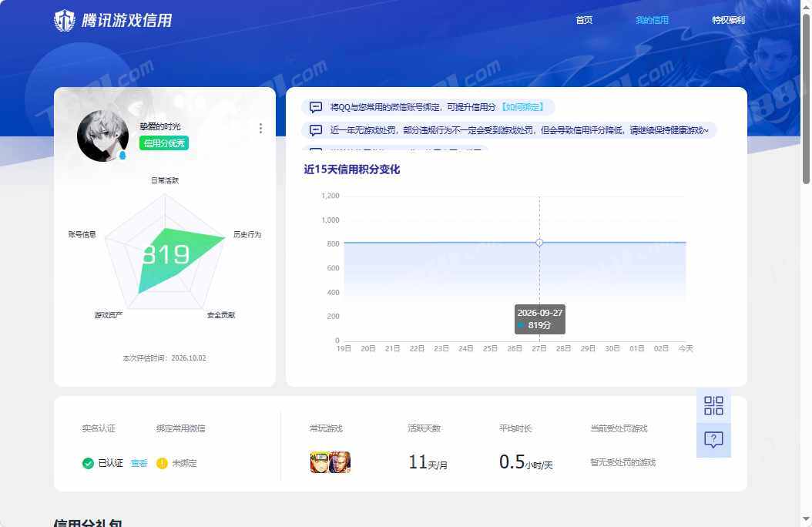
Task: Click the 游戏资产 radar axis label
Action: [108, 315]
